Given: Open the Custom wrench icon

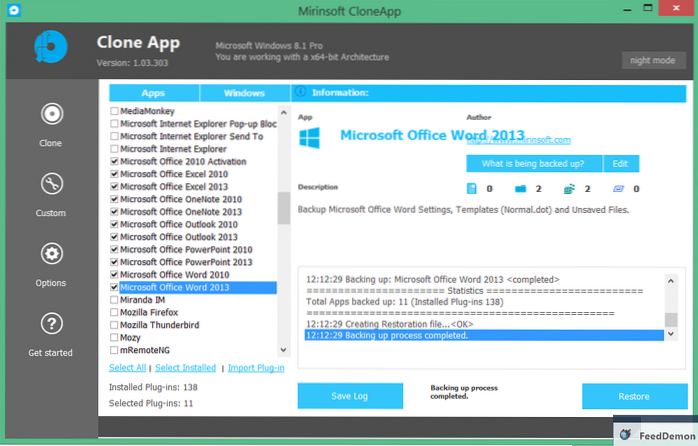Looking at the screenshot, I should (51, 184).
